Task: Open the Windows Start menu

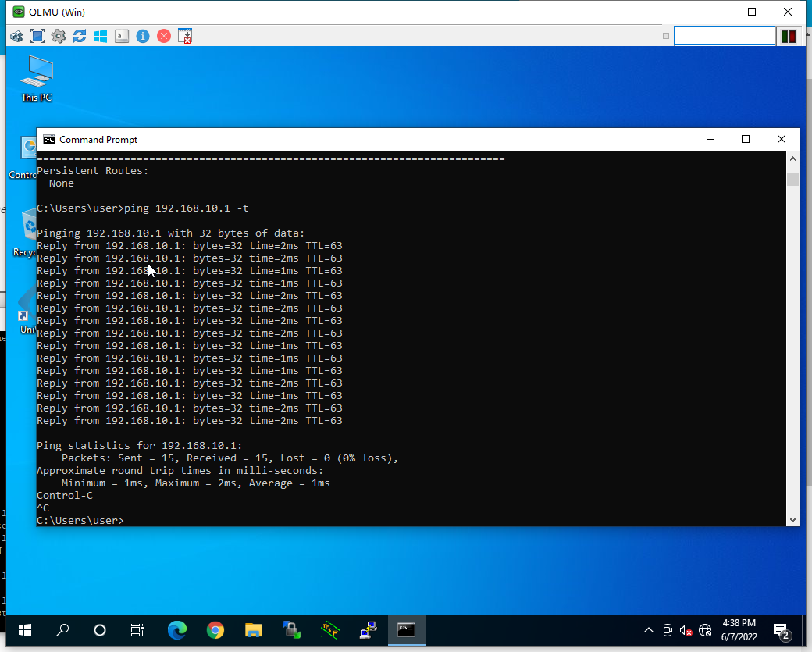Action: point(24,630)
